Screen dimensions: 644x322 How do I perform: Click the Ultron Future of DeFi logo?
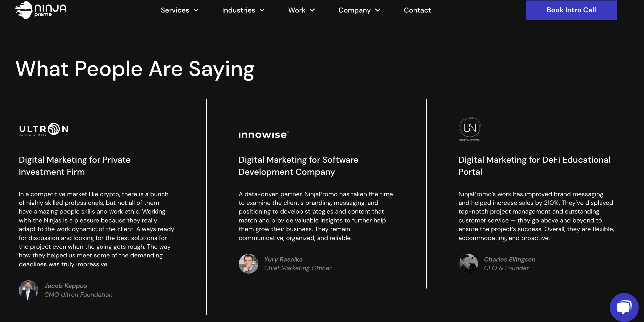(x=44, y=129)
